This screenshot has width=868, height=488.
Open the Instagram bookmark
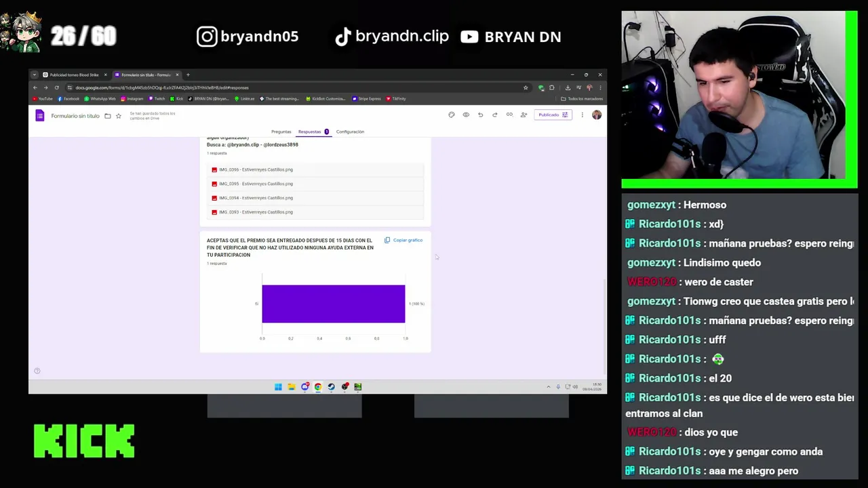(132, 99)
